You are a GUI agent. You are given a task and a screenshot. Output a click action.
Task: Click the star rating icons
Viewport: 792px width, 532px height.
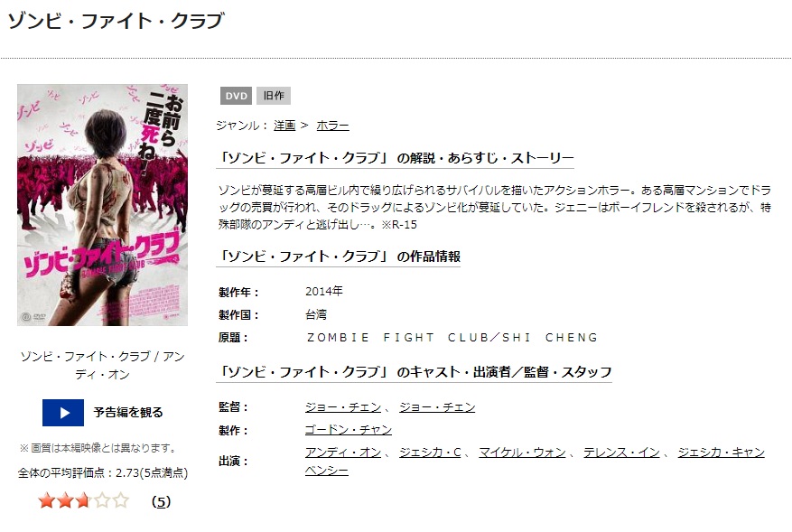point(84,500)
